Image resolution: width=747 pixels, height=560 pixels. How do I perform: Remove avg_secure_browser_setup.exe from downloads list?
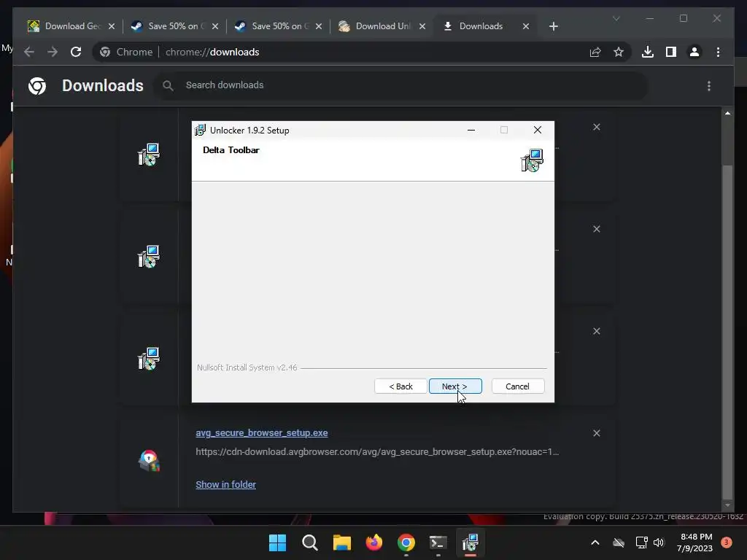597,433
